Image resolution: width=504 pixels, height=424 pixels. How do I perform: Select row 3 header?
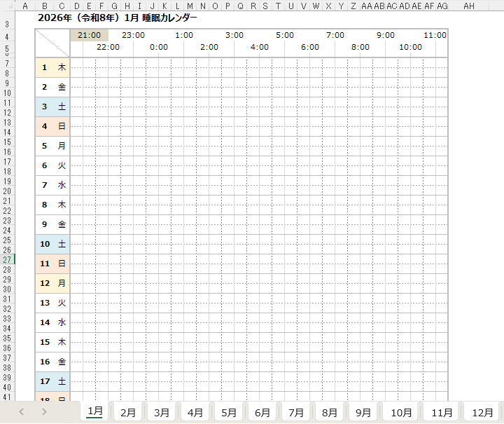pos(6,25)
